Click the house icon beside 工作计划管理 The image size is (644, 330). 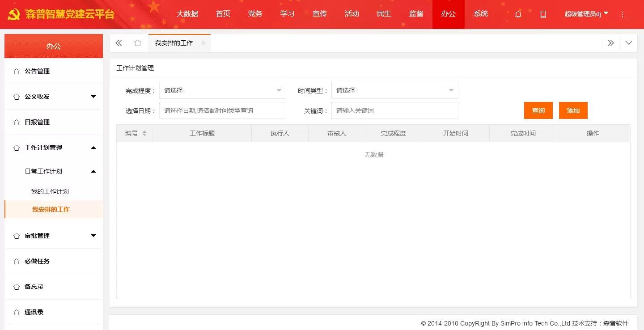pos(17,148)
